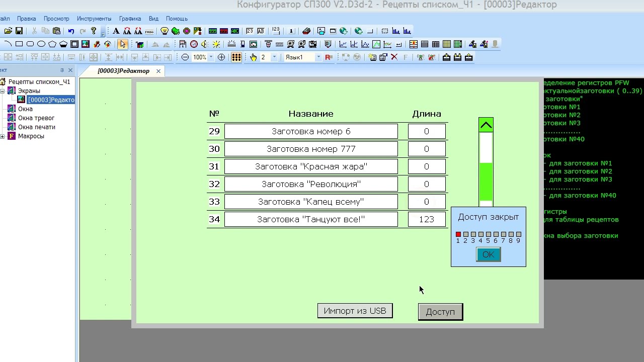Expand the Макросы tree node
The image size is (644, 362).
[x=3, y=136]
